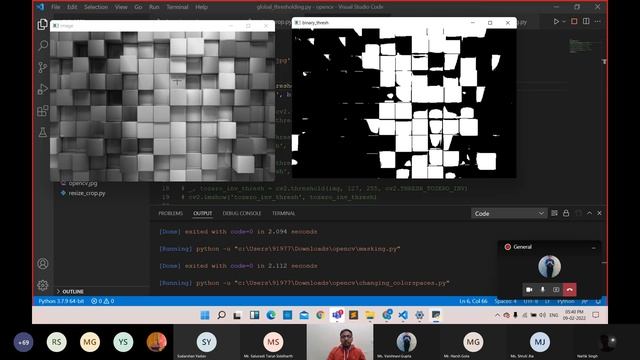Switch to the PROBLEMS tab

(170, 213)
